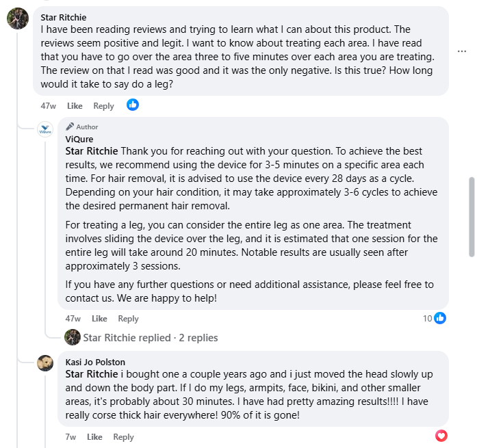
Task: Open the three-dots options menu for top comment
Action: pyautogui.click(x=463, y=51)
